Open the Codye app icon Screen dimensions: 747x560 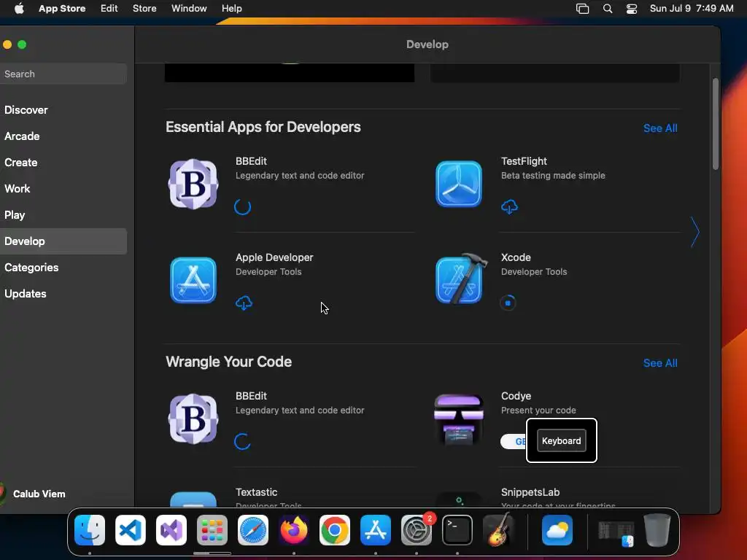(x=458, y=419)
